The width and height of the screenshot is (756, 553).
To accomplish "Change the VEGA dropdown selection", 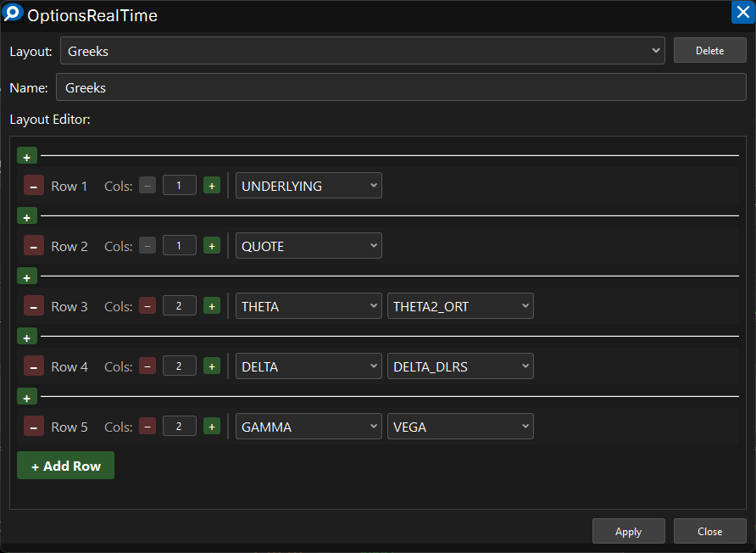I will 460,427.
